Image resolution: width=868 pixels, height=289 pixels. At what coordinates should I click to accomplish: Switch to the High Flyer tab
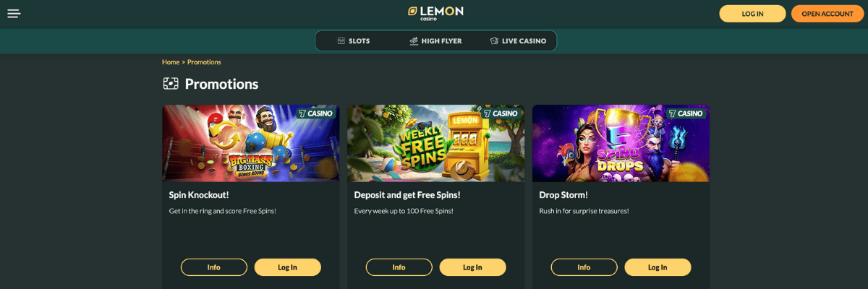[435, 41]
